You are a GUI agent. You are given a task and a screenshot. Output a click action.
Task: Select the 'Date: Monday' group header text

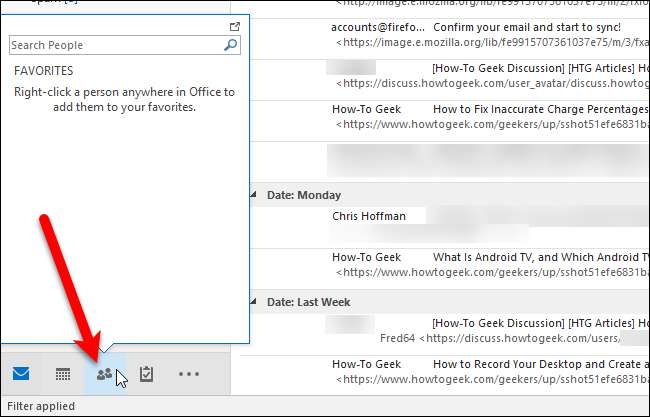pyautogui.click(x=304, y=195)
